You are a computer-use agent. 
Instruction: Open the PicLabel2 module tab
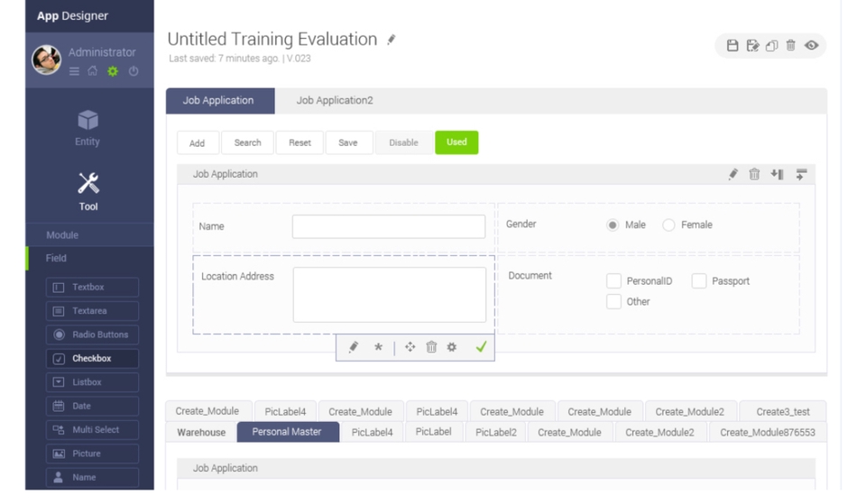coord(496,432)
